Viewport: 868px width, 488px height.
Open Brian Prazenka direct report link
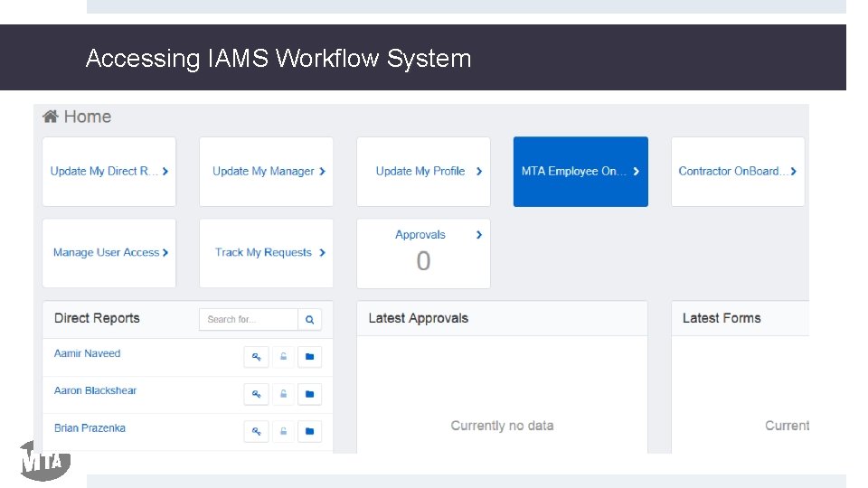click(90, 428)
